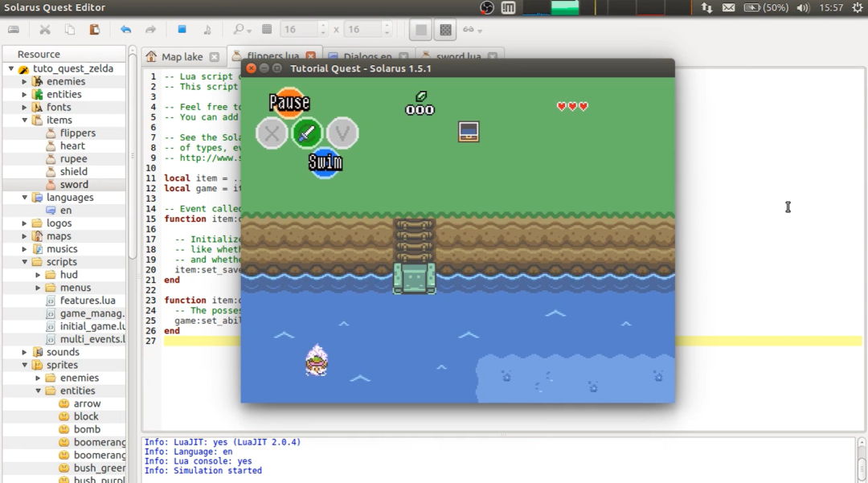Close the flippers.lua tab

coord(310,56)
